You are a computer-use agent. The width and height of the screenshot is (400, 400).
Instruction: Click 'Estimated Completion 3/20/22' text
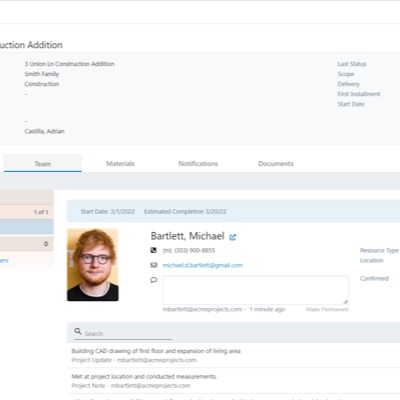tap(185, 211)
